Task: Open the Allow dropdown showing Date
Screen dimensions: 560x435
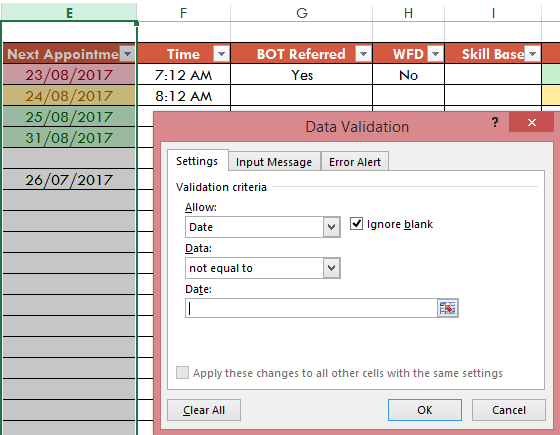Action: [262, 227]
